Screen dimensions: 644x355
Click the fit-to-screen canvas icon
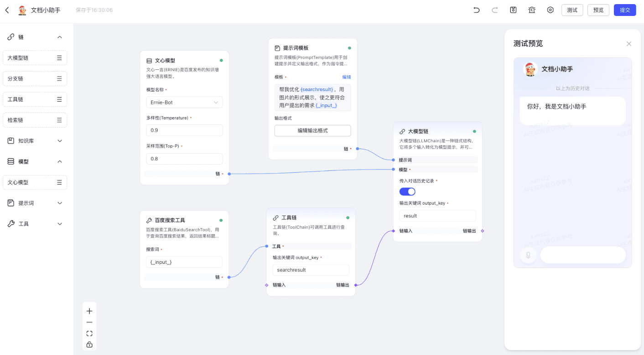89,334
